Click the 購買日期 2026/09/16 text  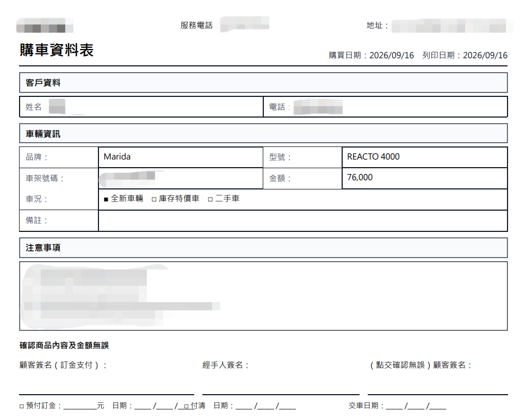[x=371, y=56]
